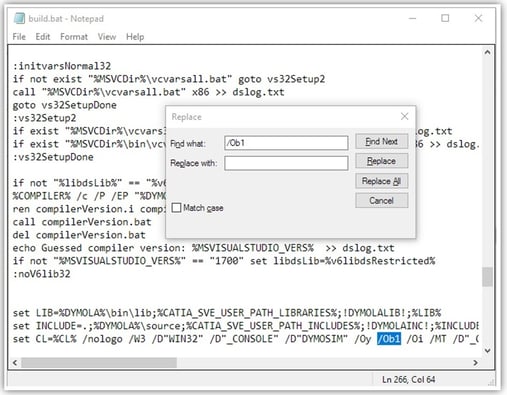Click the 'set LIB=%DYMOLA%' line
This screenshot has width=507, height=395.
tap(227, 313)
